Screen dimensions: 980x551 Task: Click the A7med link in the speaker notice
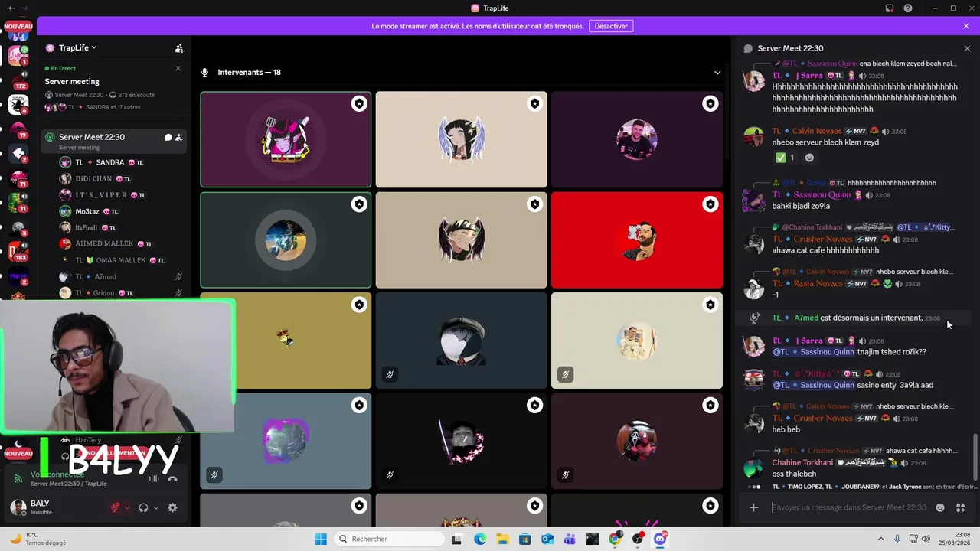pos(806,318)
